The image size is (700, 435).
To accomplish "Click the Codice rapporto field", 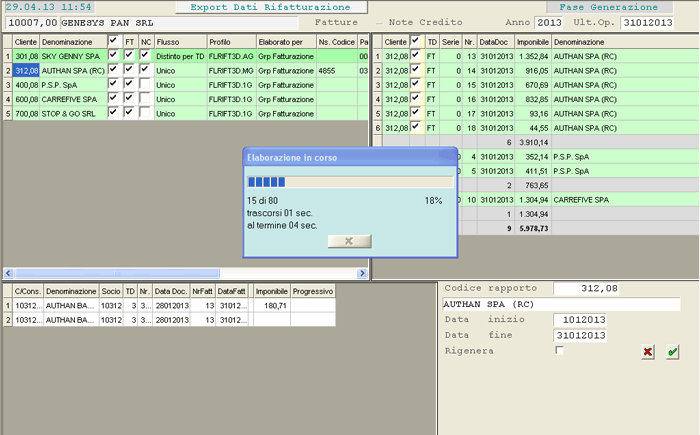I will [x=587, y=289].
